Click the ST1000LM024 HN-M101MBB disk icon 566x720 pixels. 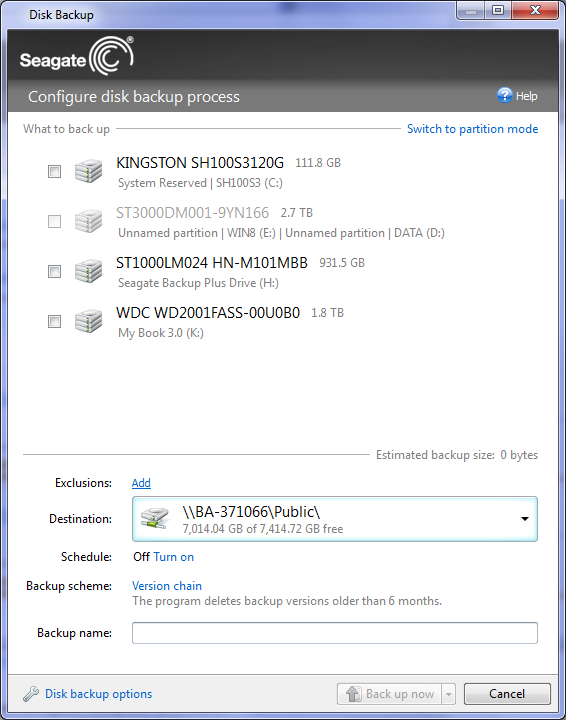[x=89, y=271]
